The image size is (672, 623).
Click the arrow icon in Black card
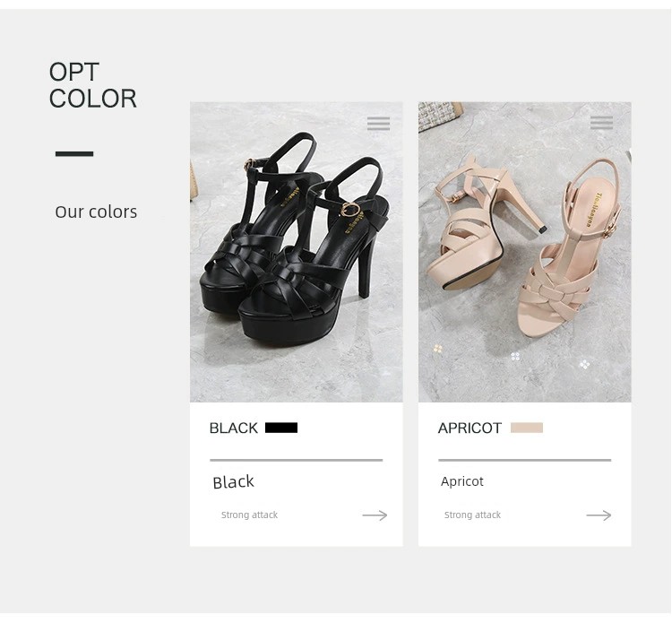coord(375,515)
